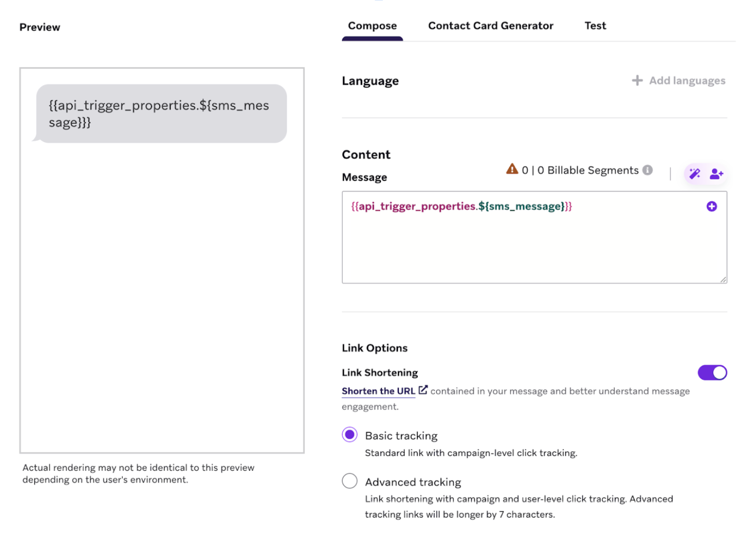
Task: Click the external link icon after Shorten the URL
Action: (x=423, y=389)
